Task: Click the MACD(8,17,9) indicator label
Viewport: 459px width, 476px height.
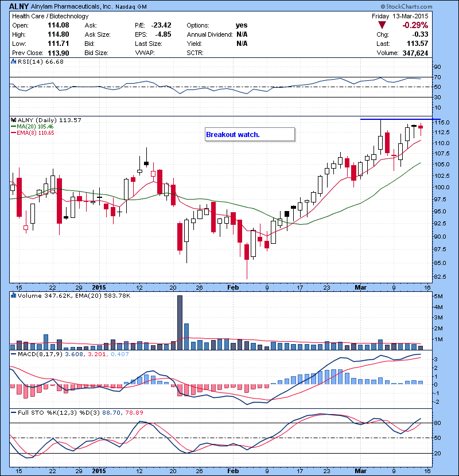Action: (40, 354)
